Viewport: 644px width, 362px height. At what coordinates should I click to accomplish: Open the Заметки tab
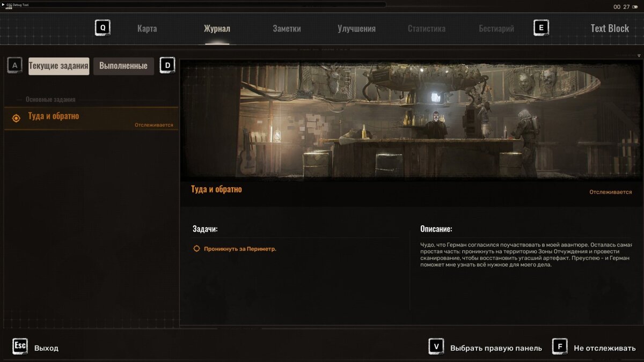pos(287,29)
